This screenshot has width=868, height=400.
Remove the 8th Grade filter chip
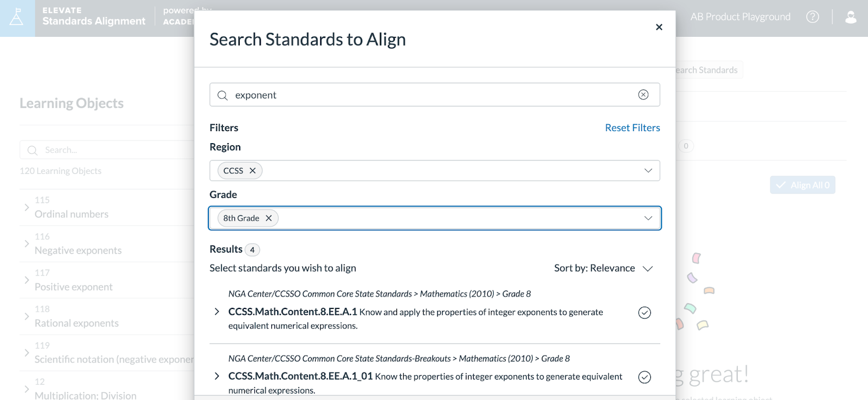point(269,218)
